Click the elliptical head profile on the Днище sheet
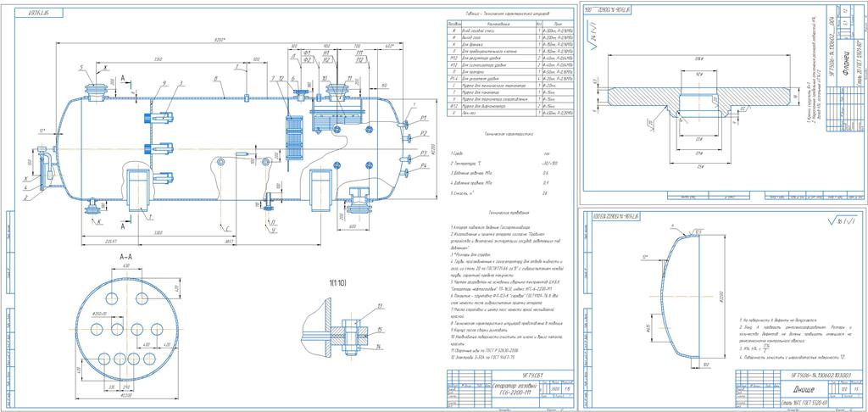 point(679,298)
